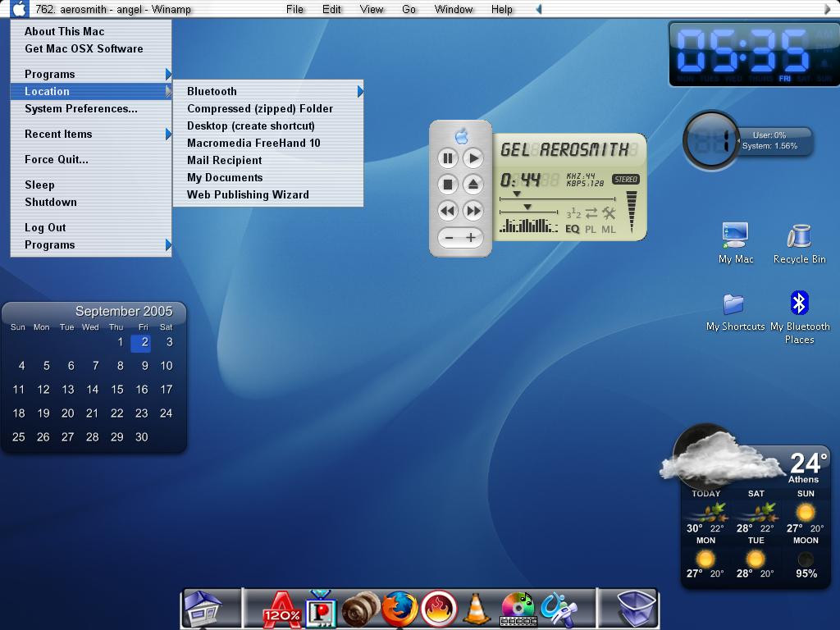The height and width of the screenshot is (630, 840).
Task: Click the eject button in Winamp
Action: coord(473,185)
